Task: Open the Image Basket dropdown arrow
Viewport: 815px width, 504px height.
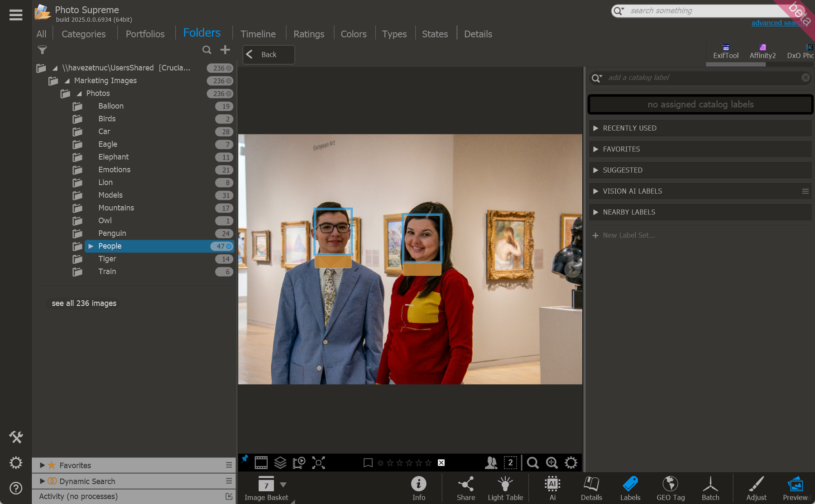Action: tap(283, 485)
